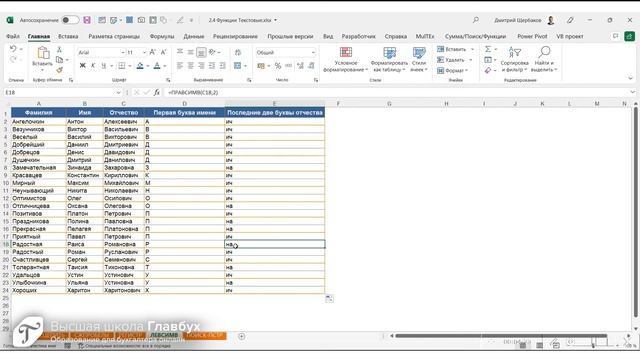The image size is (640, 360).
Task: Toggle Center horizontal alignment
Action: pos(191,66)
